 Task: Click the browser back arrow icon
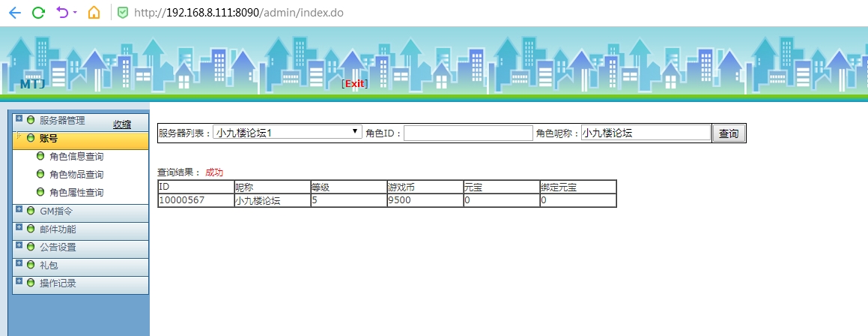click(x=14, y=13)
